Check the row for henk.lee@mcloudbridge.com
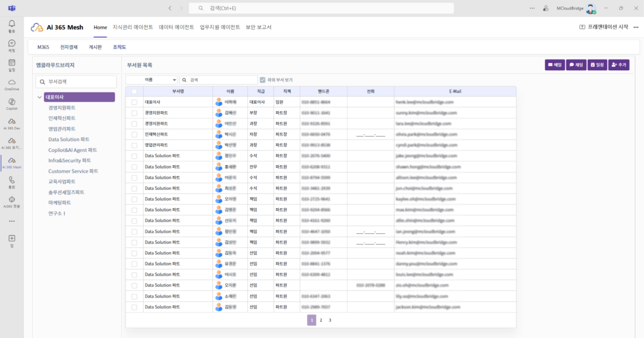The width and height of the screenshot is (644, 338). (x=134, y=102)
